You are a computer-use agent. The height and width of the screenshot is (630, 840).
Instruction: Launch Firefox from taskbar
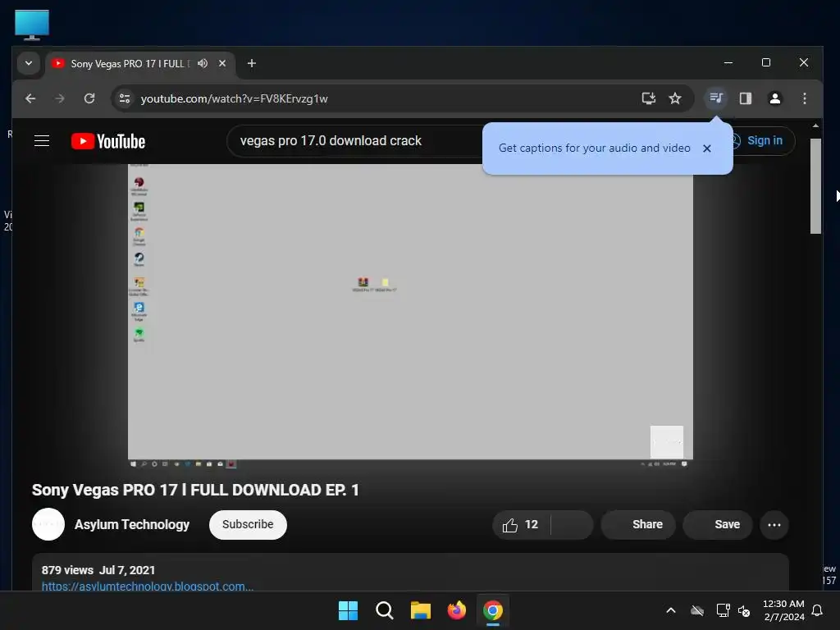[x=456, y=610]
